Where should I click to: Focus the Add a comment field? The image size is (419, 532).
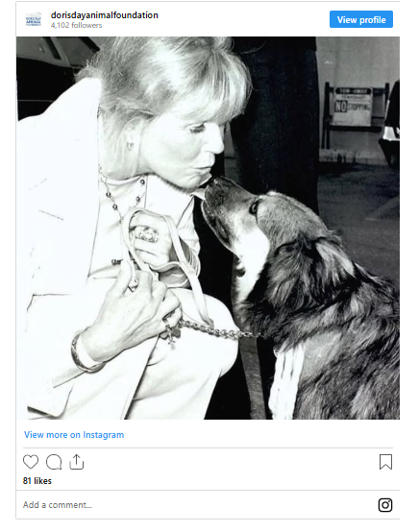pos(197,505)
